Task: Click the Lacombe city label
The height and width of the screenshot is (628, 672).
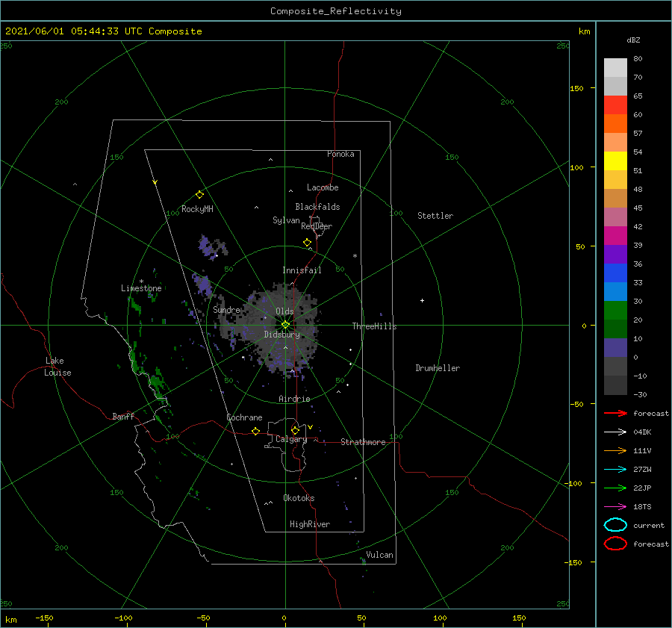Action: point(323,187)
